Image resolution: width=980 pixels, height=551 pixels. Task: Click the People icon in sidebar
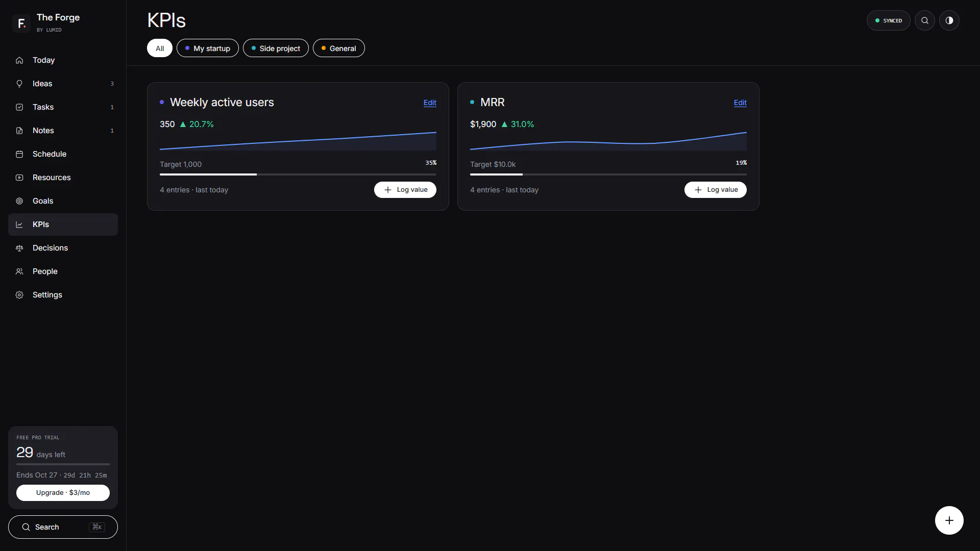coord(19,271)
